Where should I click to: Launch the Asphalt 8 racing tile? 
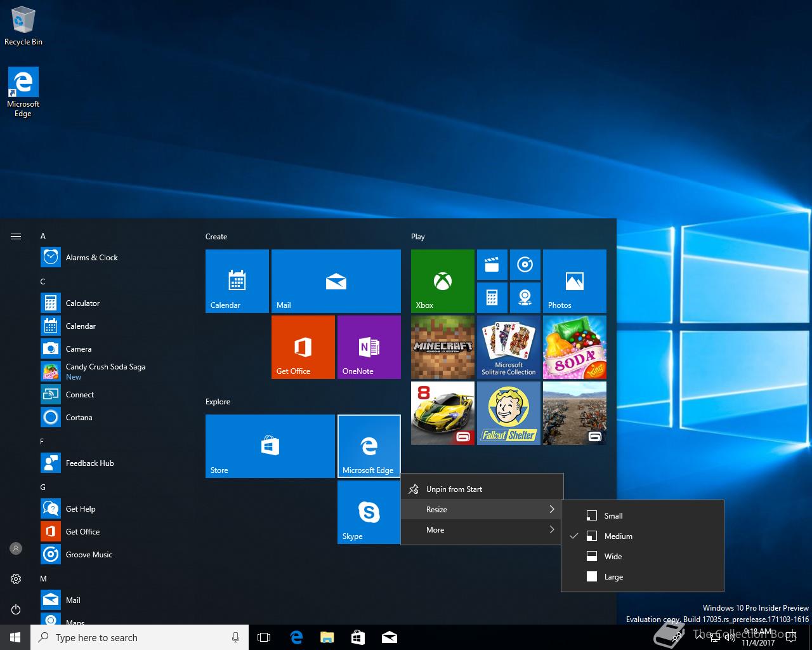443,413
